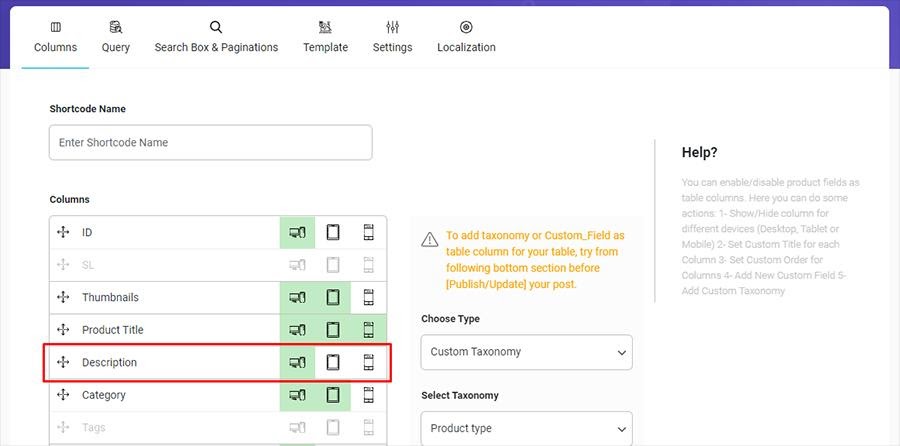Click the Shortcode Name input field
The width and height of the screenshot is (900, 446).
[x=211, y=142]
